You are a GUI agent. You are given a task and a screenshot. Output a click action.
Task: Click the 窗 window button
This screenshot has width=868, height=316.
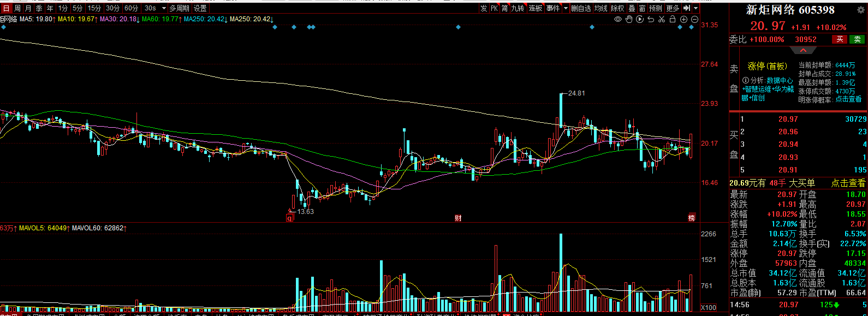(x=643, y=8)
